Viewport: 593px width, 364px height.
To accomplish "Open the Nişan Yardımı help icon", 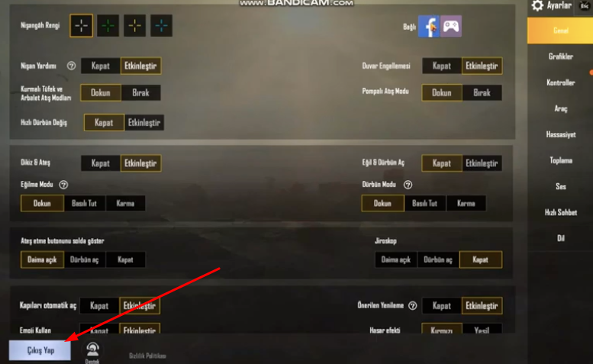I will coord(71,66).
